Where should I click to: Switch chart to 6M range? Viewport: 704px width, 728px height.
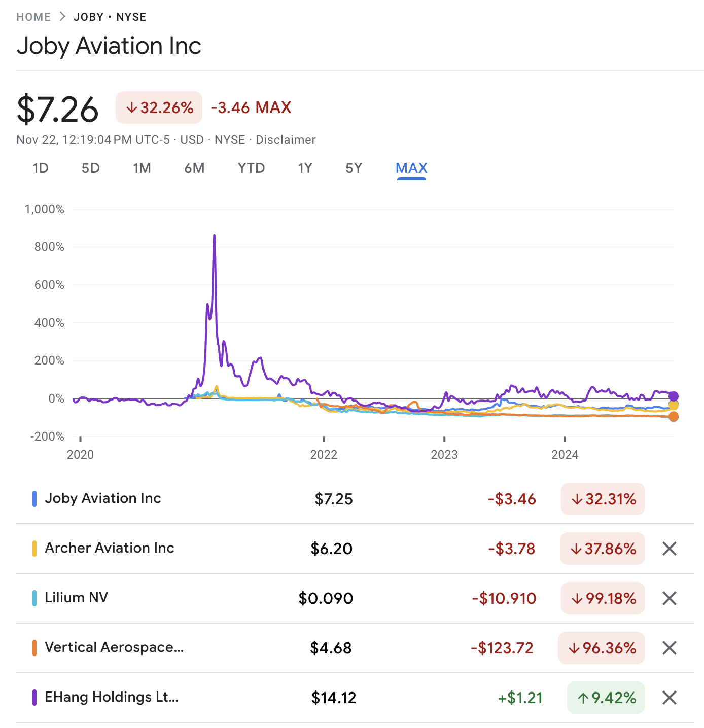point(194,168)
